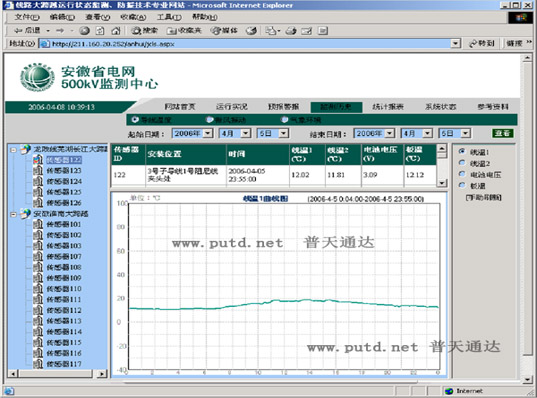Click the IE Back arrow icon

18,30
